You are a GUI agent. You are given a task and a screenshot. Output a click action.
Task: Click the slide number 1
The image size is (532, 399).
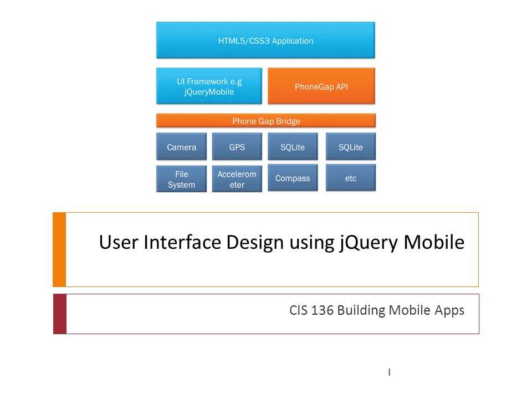[x=389, y=372]
